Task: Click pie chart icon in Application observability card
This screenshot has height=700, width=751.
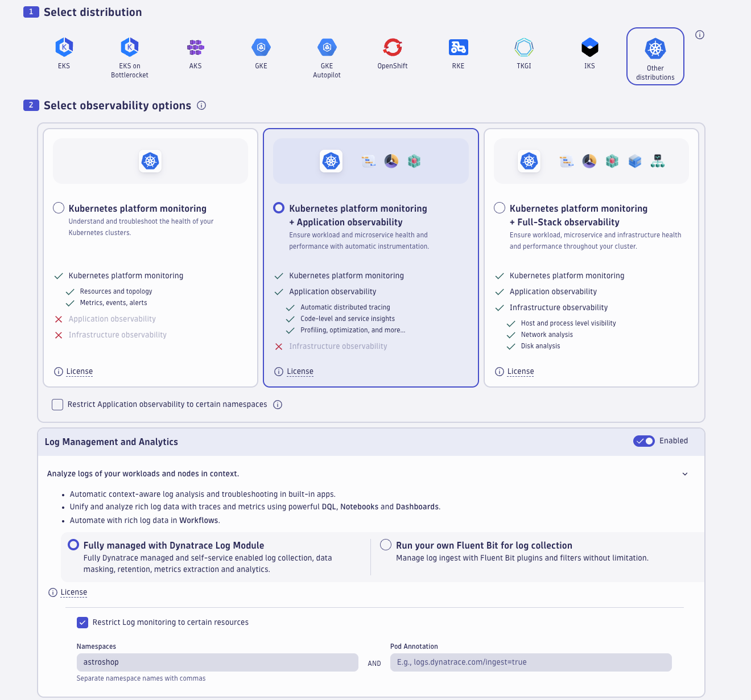Action: click(391, 161)
